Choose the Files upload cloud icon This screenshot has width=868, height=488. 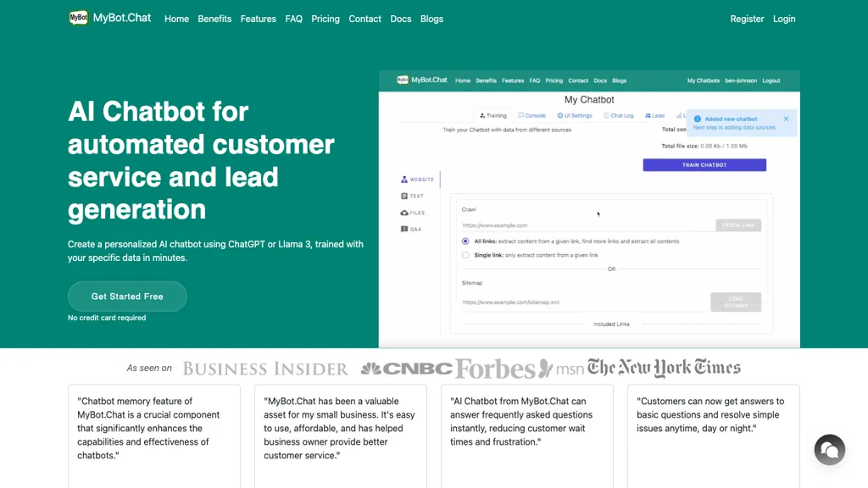[x=404, y=213]
